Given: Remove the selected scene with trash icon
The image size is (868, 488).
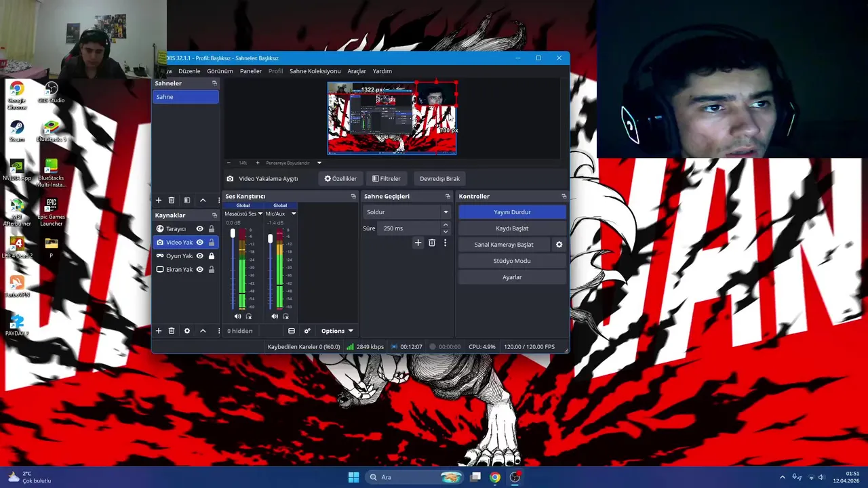Looking at the screenshot, I should (172, 201).
